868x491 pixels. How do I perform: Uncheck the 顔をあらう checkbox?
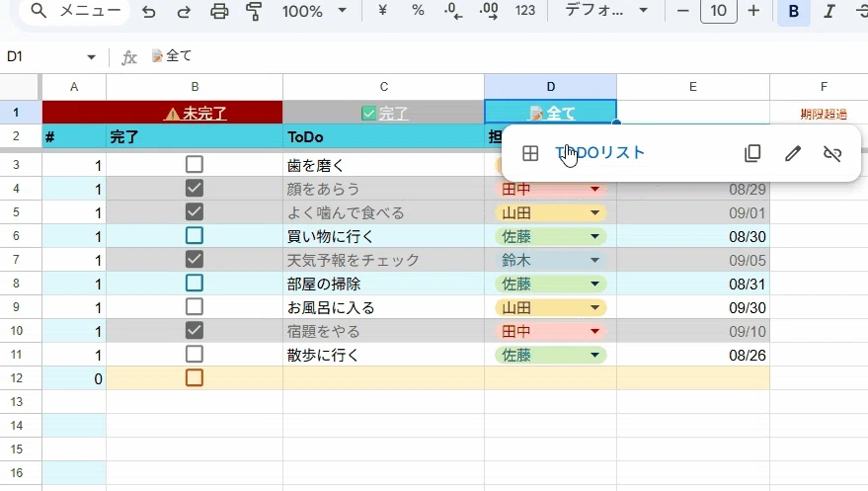tap(195, 189)
